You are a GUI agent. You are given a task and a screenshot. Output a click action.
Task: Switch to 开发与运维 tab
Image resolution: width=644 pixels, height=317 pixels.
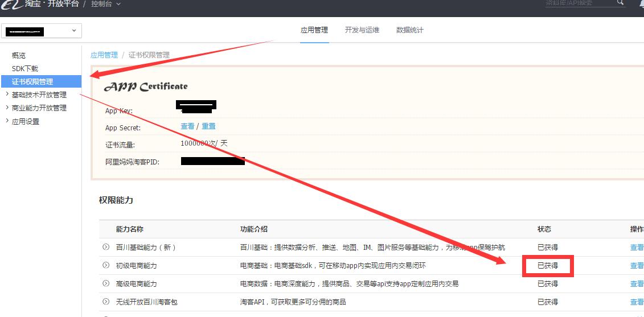coord(362,30)
